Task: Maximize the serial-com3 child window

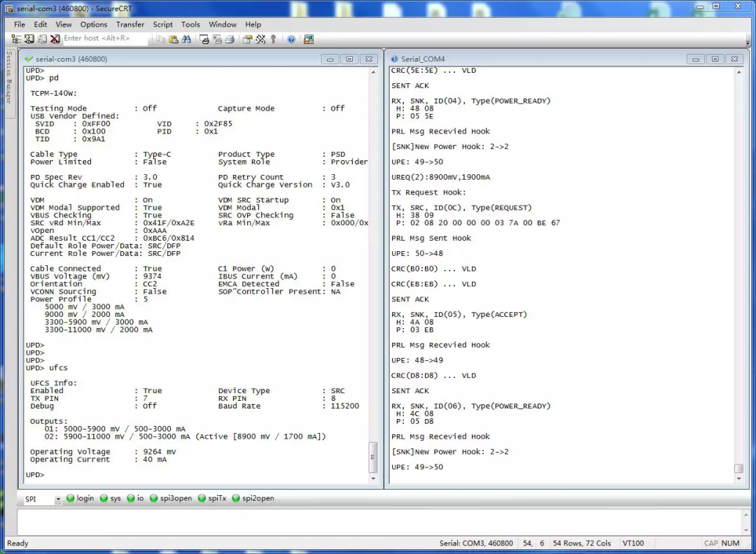Action: [x=349, y=59]
